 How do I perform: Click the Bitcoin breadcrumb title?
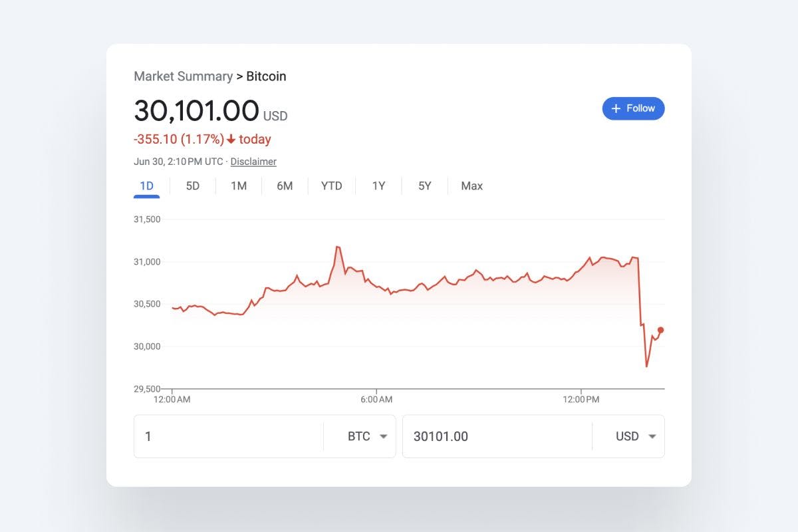pos(266,76)
